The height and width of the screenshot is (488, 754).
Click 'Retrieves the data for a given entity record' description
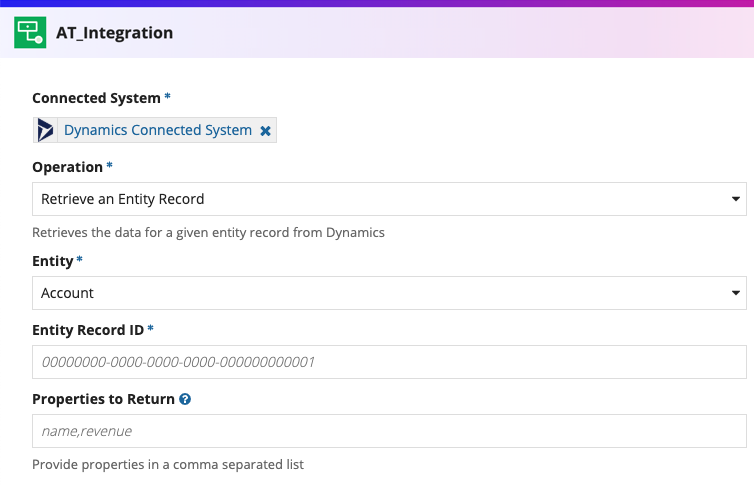(208, 233)
